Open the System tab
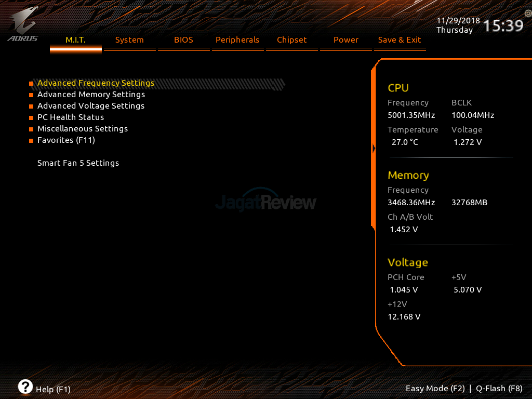 129,40
